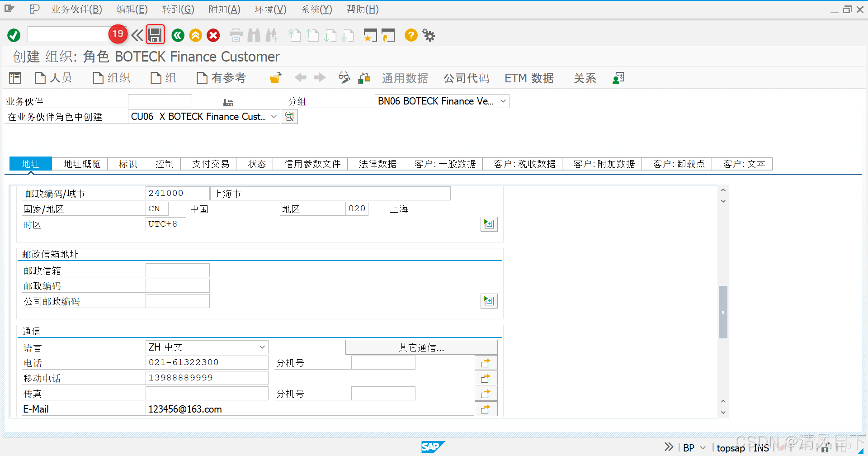Open the 系统(Y) menu
Image resolution: width=868 pixels, height=456 pixels.
pos(316,9)
